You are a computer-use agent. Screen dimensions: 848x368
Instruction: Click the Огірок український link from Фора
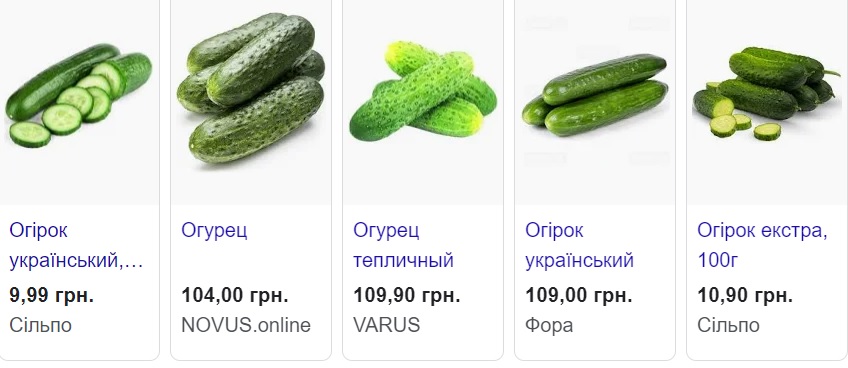579,246
